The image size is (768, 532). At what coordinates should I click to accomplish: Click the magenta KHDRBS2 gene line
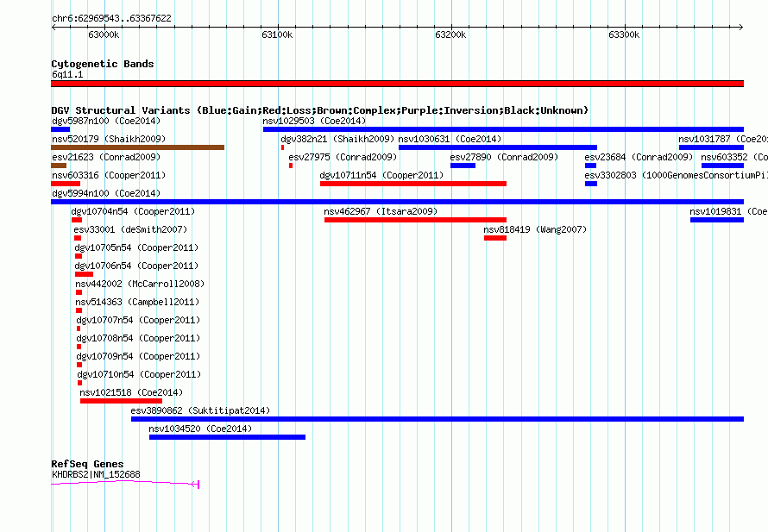(125, 484)
